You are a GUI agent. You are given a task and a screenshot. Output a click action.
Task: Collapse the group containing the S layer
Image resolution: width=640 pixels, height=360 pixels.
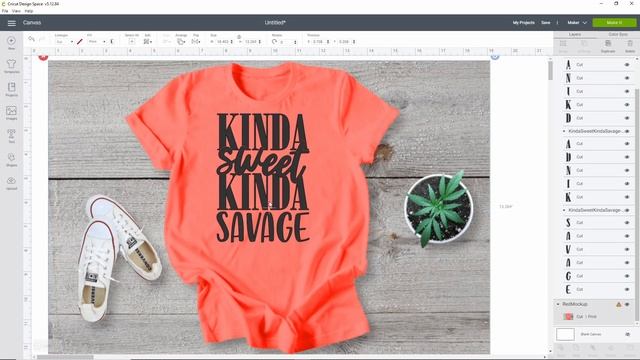564,210
